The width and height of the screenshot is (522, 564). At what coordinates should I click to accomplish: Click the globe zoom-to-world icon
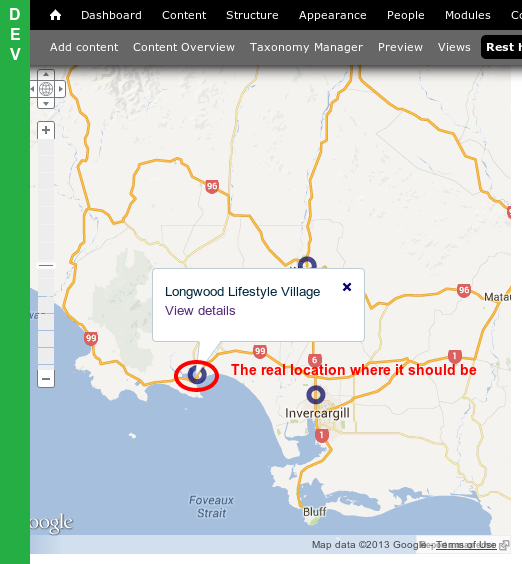point(46,89)
